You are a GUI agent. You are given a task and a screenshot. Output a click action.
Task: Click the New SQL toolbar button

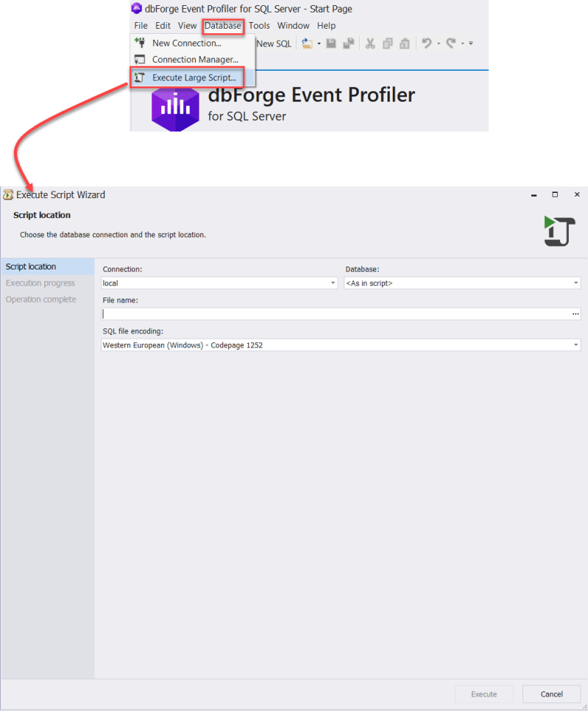(x=274, y=43)
